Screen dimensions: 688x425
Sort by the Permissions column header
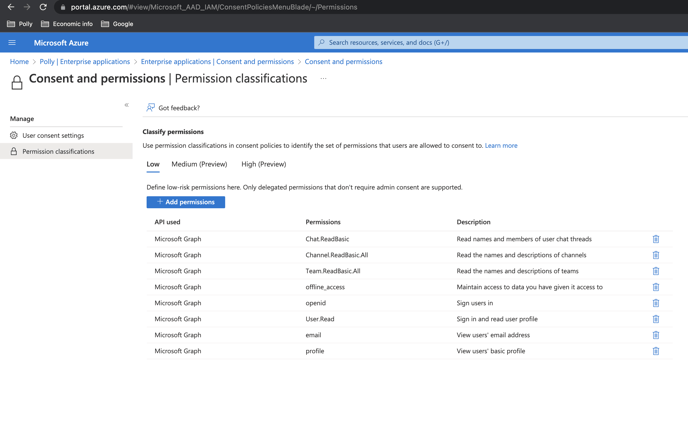(323, 222)
